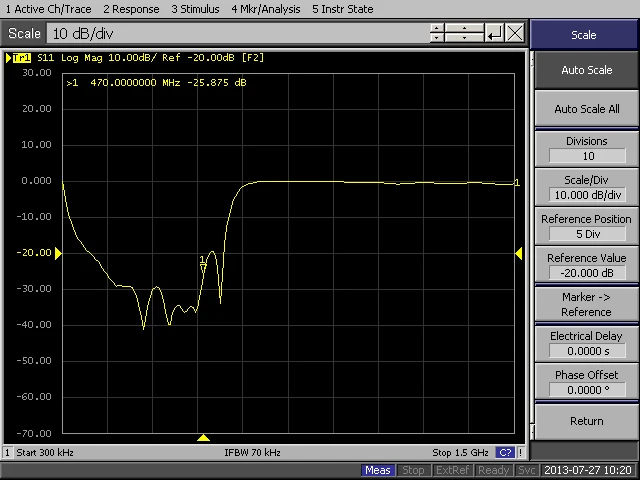Click the Auto Scale All softkey
Viewport: 640px width, 480px height.
coord(586,109)
